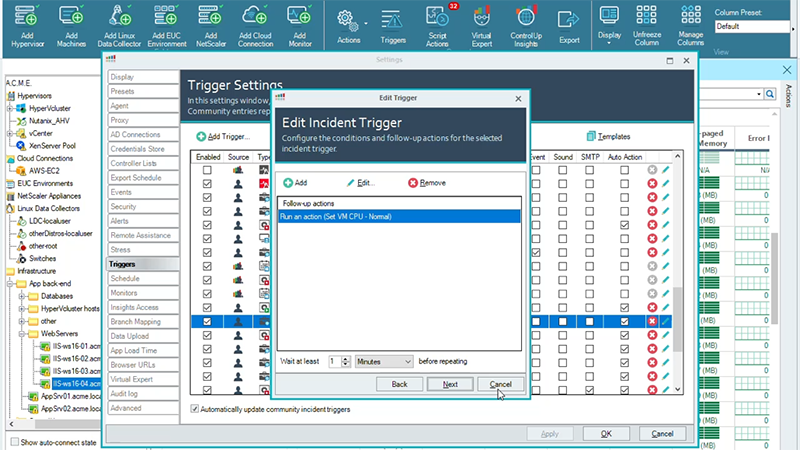Open Security settings tab
The image size is (800, 450).
click(x=143, y=207)
